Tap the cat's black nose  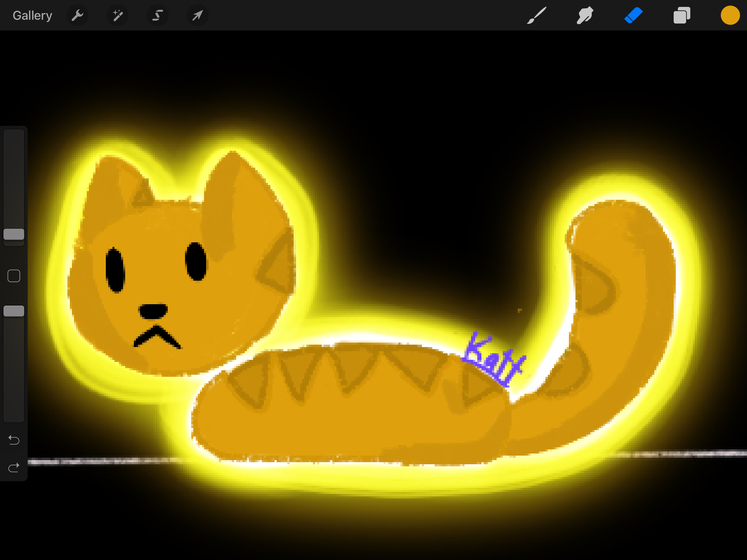click(153, 311)
